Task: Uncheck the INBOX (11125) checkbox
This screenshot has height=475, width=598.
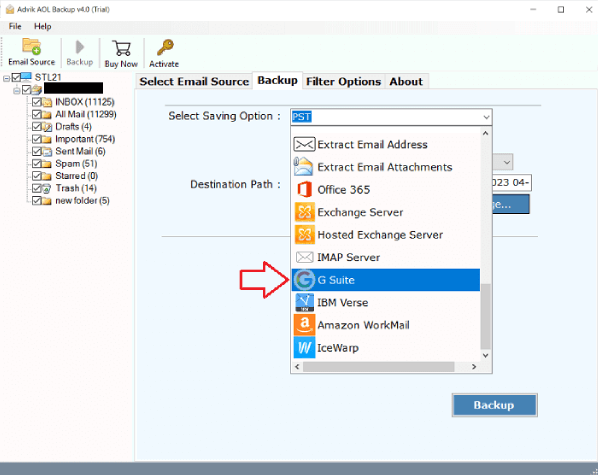Action: click(x=37, y=102)
